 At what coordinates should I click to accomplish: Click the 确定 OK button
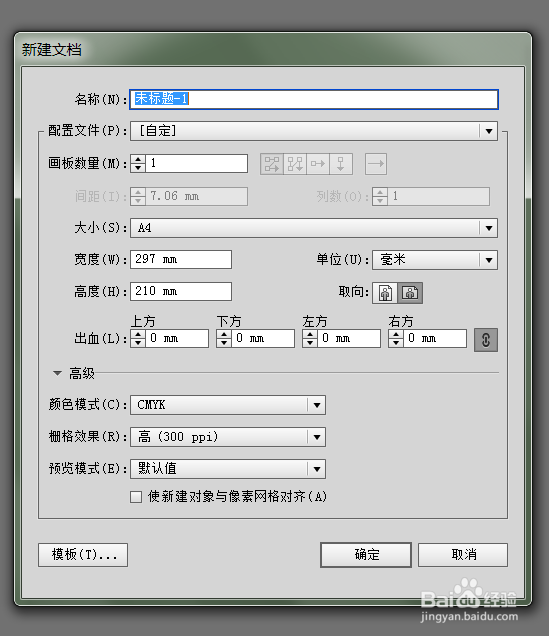coord(366,555)
